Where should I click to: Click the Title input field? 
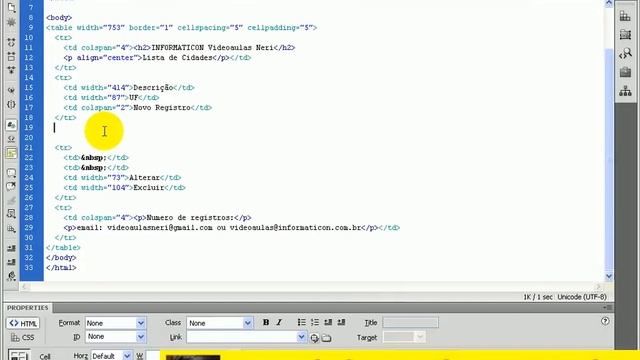click(411, 322)
